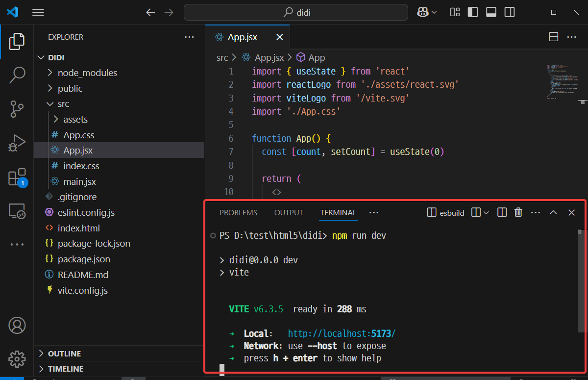Image resolution: width=588 pixels, height=380 pixels.
Task: Open the Source Control view
Action: click(x=17, y=109)
